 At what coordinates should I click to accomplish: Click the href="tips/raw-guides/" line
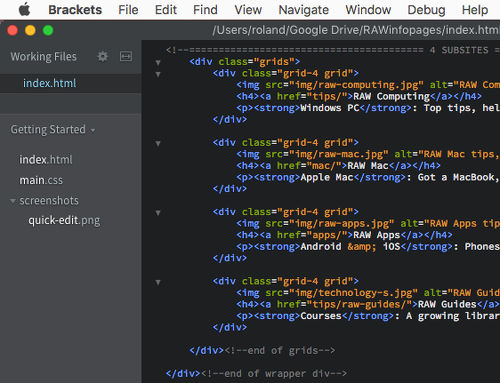click(368, 304)
